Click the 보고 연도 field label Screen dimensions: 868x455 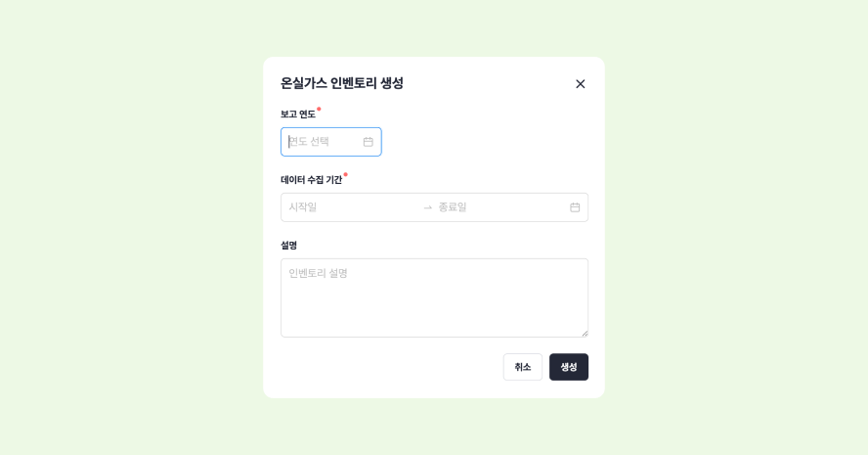(x=297, y=114)
